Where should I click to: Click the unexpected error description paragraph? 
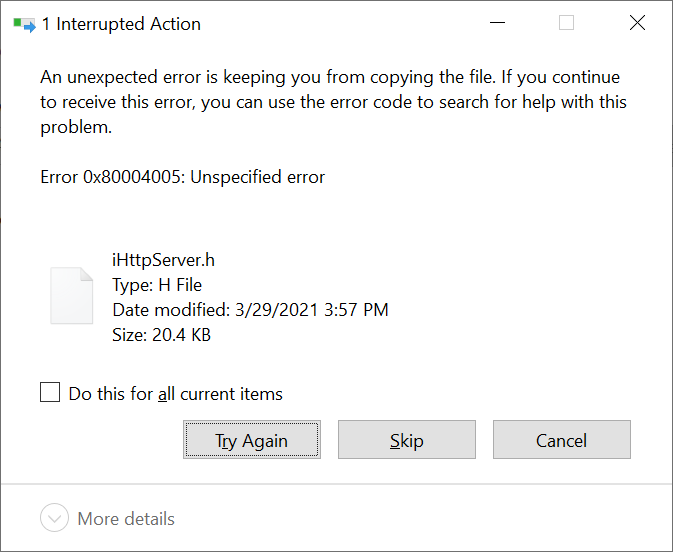pos(330,102)
